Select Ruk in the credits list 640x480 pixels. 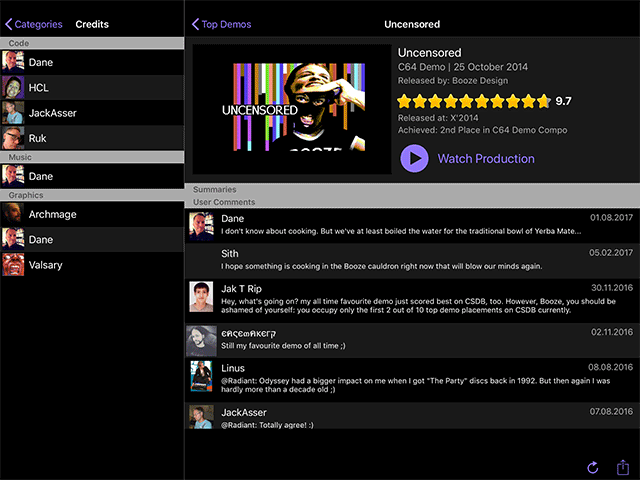tap(92, 138)
